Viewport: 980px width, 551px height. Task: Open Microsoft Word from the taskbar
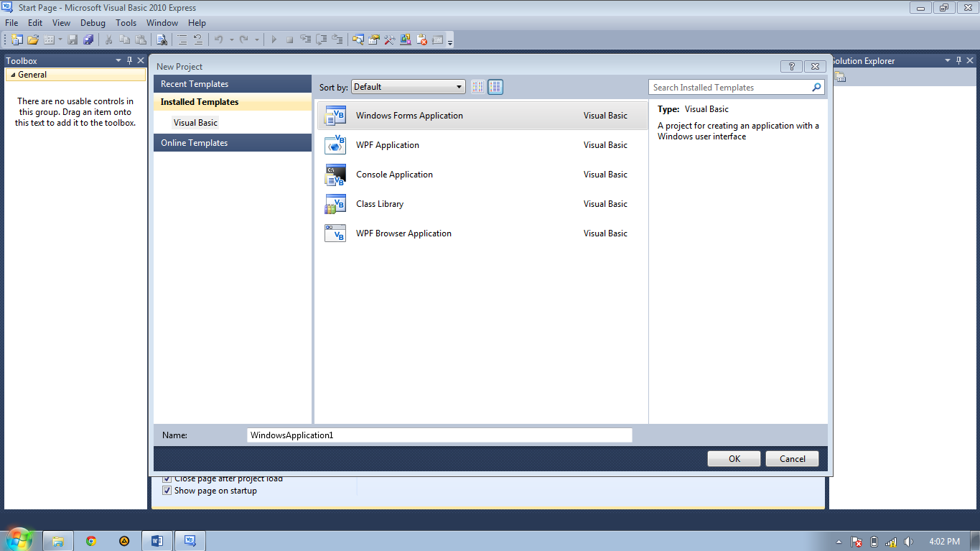point(157,541)
